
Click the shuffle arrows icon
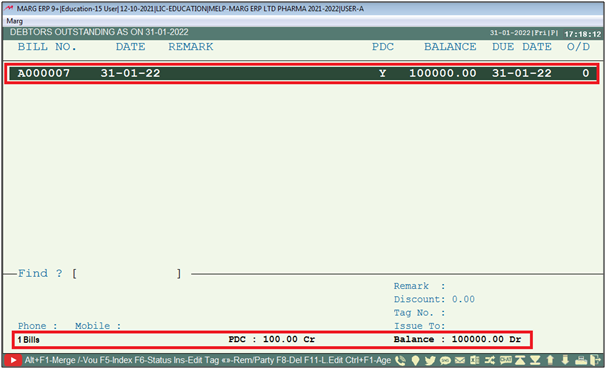pos(490,360)
